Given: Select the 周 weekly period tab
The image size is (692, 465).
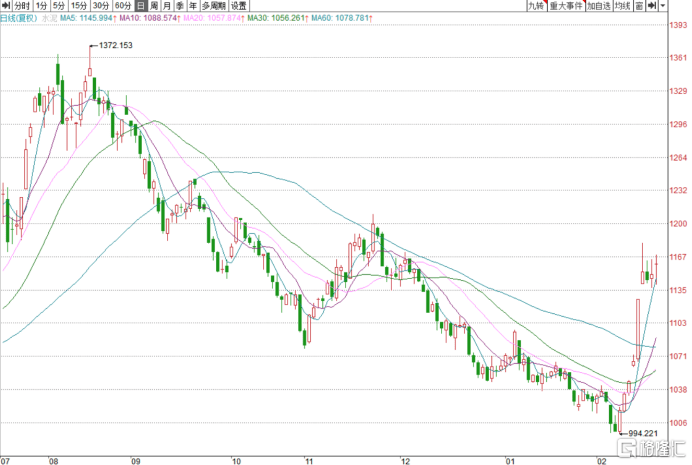Looking at the screenshot, I should pyautogui.click(x=155, y=6).
